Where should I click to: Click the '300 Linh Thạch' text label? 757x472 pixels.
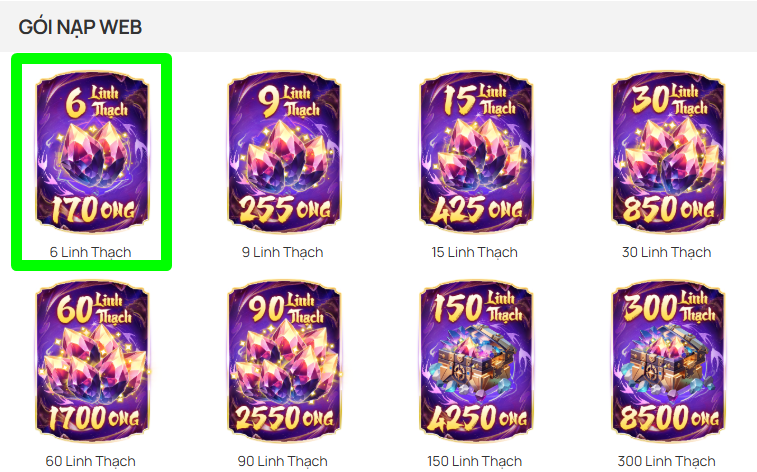[667, 461]
